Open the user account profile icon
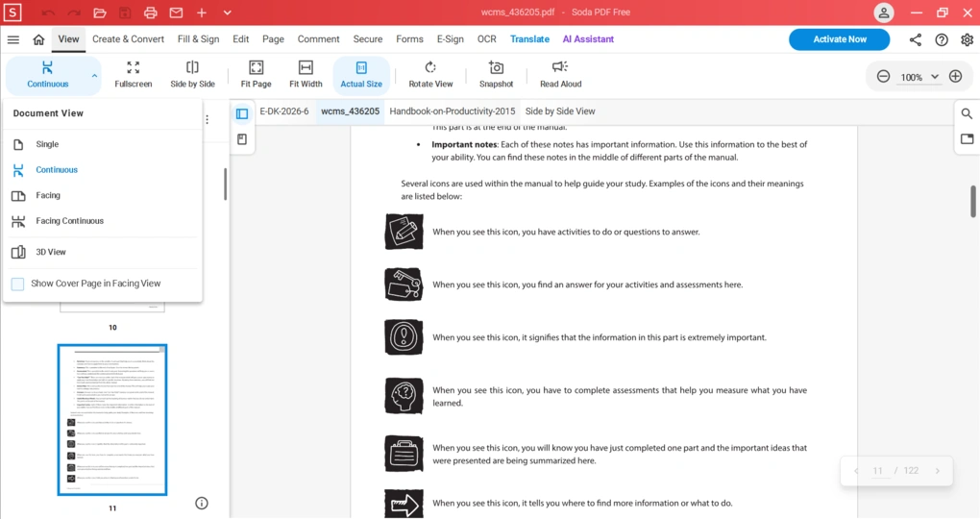Image resolution: width=980 pixels, height=519 pixels. [x=884, y=12]
